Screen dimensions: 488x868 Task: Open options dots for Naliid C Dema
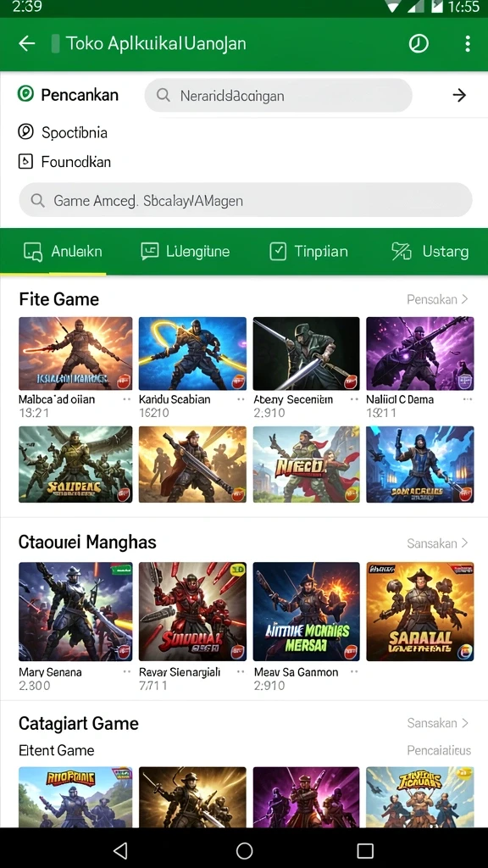click(468, 399)
